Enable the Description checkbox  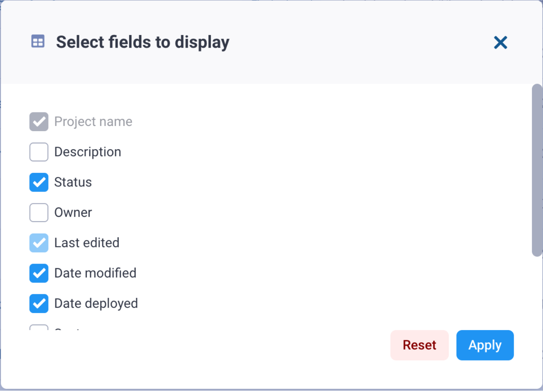coord(39,152)
